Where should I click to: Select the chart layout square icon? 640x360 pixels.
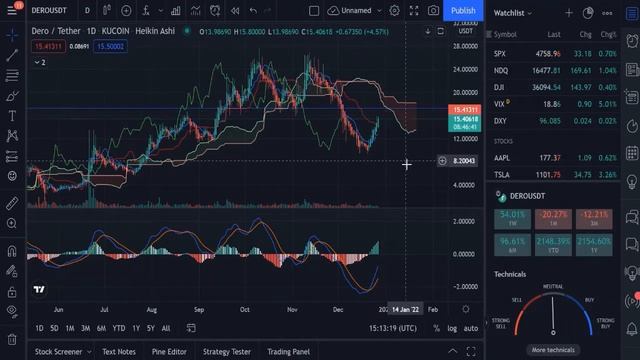(314, 11)
